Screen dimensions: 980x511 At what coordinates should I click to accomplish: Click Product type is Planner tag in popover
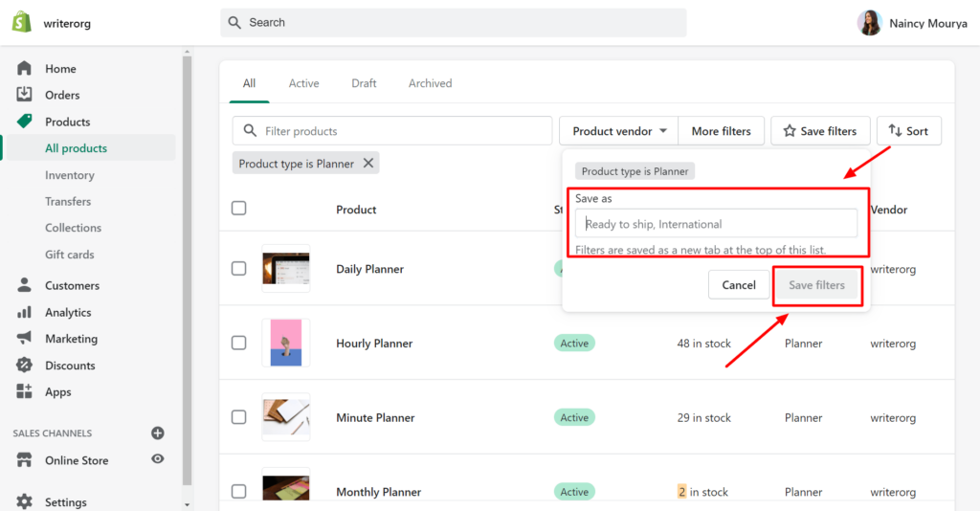click(635, 171)
